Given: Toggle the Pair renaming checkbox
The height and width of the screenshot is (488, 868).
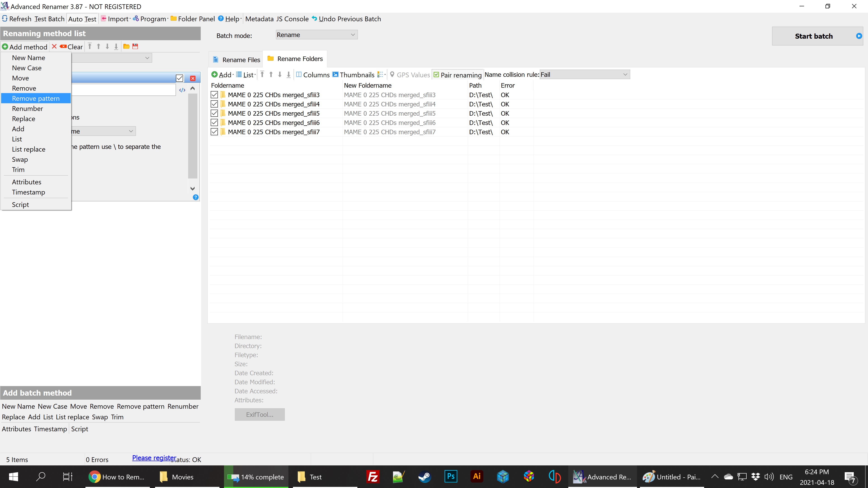Looking at the screenshot, I should pyautogui.click(x=436, y=75).
